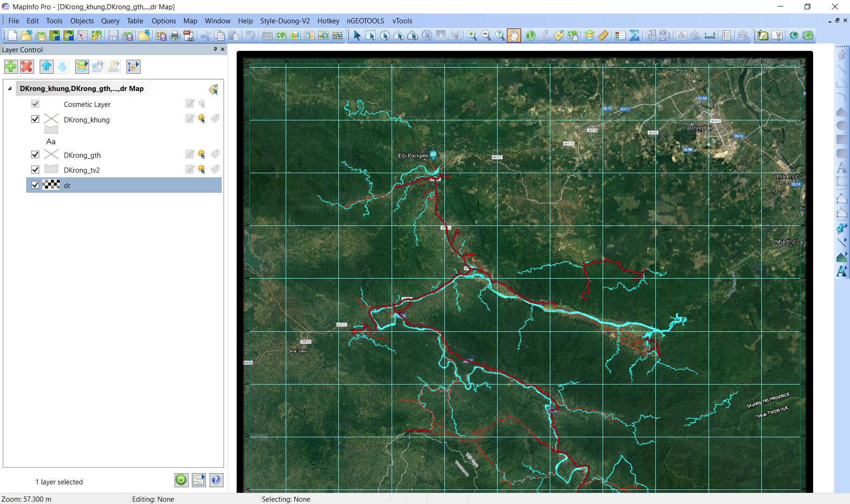Click the Change View question-magnifier icon
This screenshot has width=850, height=504.
(500, 35)
